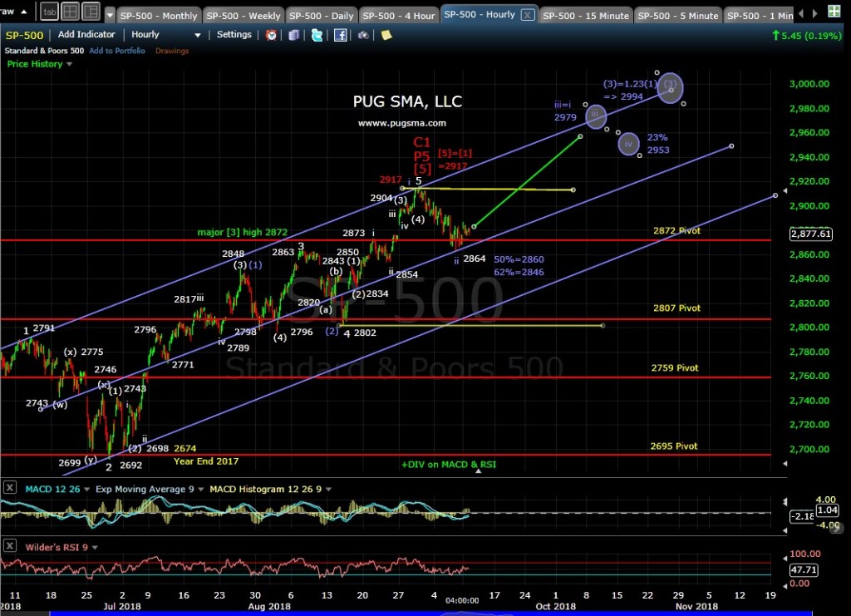Viewport: 851px width, 616px height.
Task: Share chart via the Facebook icon
Action: coord(340,35)
